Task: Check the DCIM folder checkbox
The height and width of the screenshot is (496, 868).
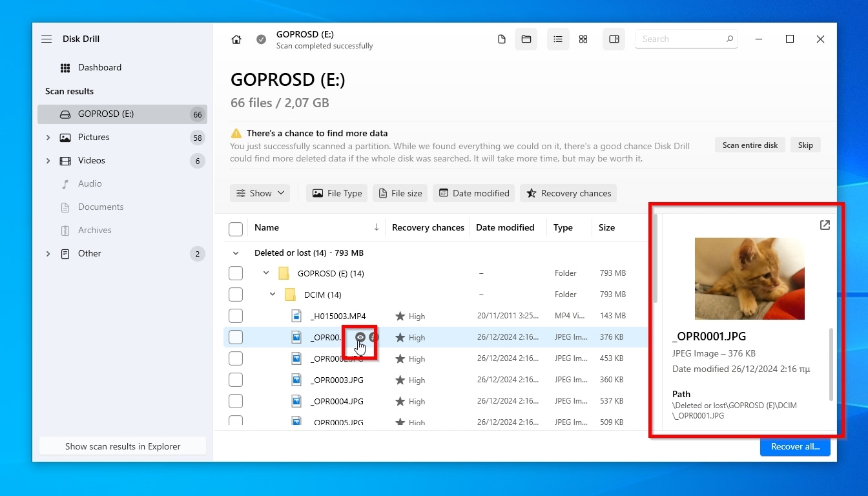Action: click(x=236, y=294)
